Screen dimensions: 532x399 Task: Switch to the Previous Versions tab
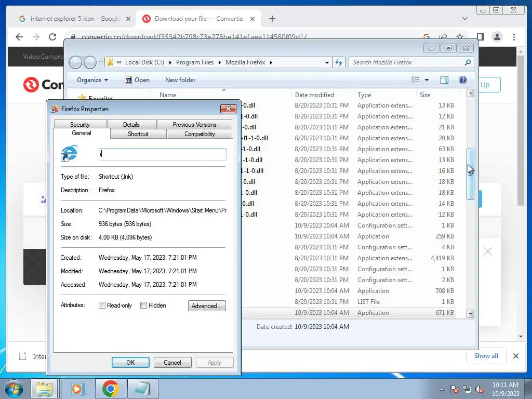click(x=194, y=124)
